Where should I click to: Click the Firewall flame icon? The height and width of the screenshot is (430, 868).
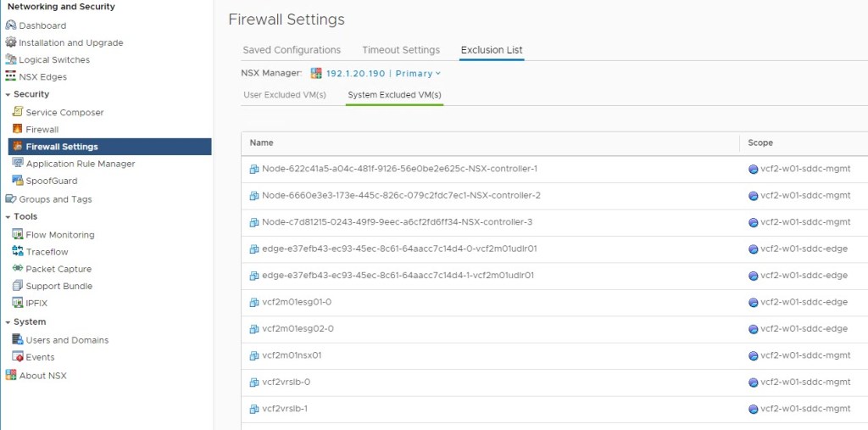coord(18,129)
